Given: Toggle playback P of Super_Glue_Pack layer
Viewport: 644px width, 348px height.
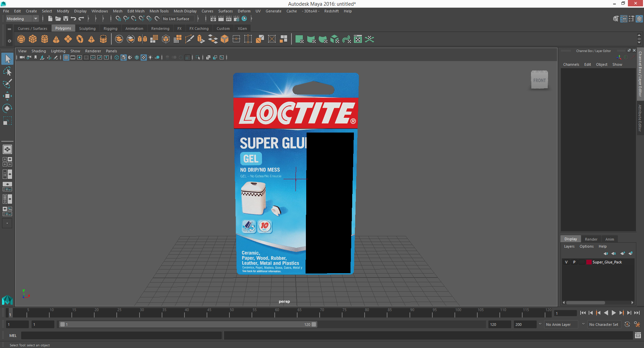Looking at the screenshot, I should pos(574,262).
